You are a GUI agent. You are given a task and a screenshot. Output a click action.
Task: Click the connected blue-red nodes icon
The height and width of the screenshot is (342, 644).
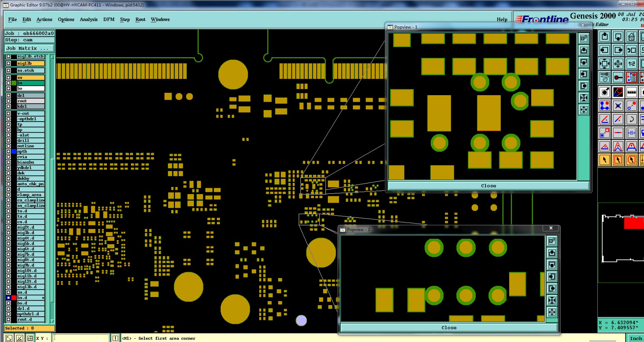[x=605, y=106]
